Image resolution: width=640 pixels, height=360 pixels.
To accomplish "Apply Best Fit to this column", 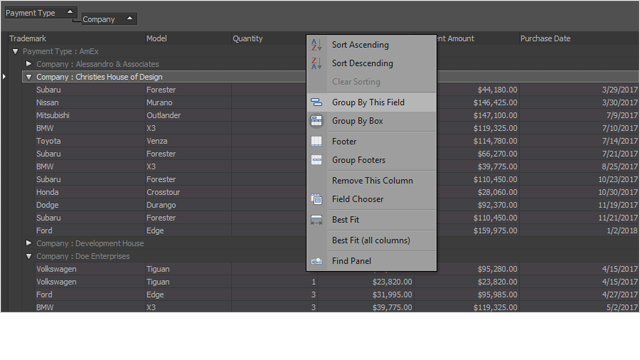I will [x=371, y=220].
